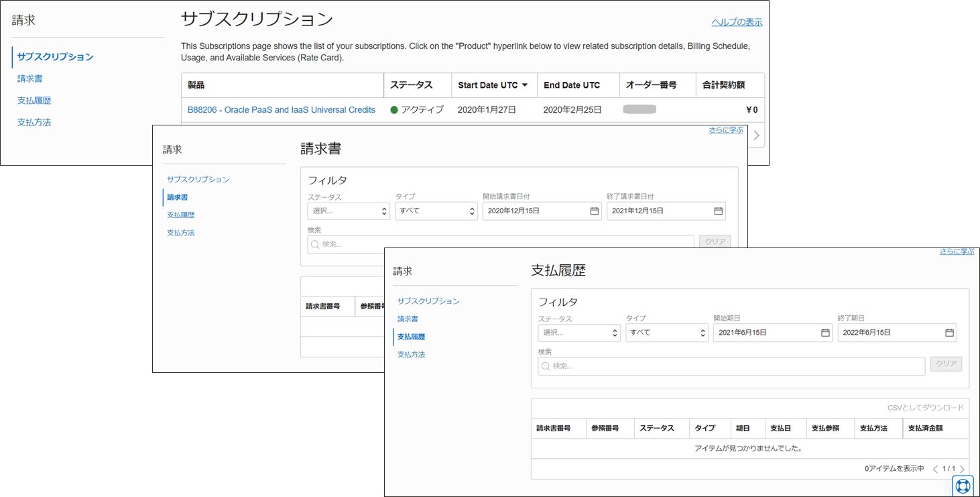Click next arrow in subscriptions table

pos(756,135)
